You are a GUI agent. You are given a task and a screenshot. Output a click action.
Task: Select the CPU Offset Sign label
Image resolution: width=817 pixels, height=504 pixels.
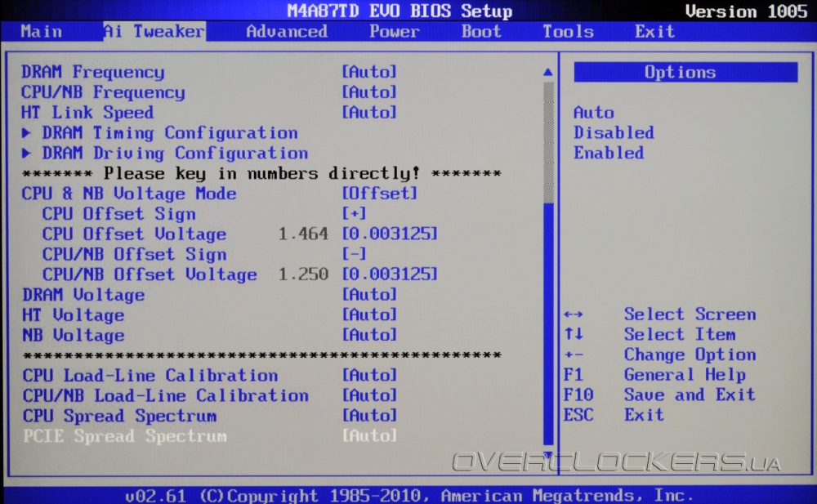click(x=118, y=214)
